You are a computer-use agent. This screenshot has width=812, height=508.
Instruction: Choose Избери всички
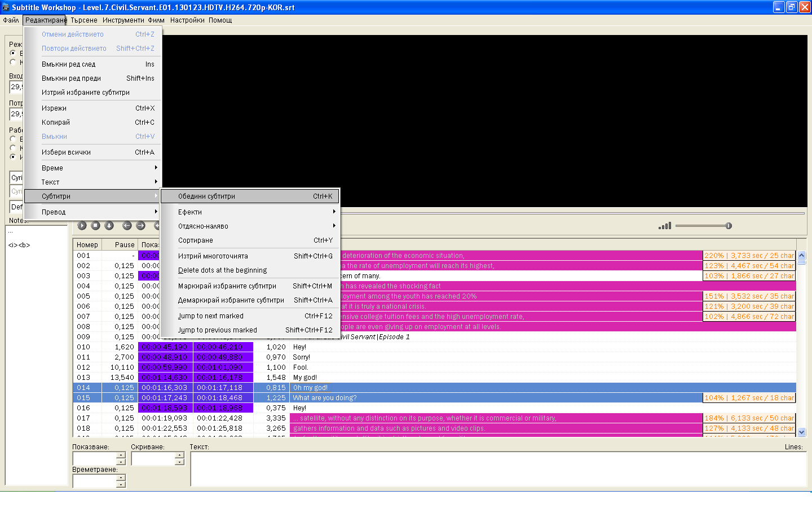tap(93, 152)
